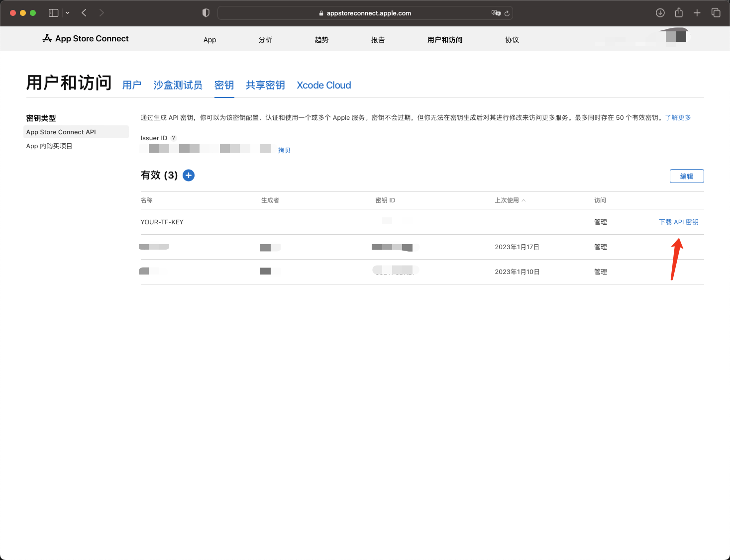Image resolution: width=730 pixels, height=560 pixels.
Task: Switch to the 沙盒测试员 tab
Action: click(x=178, y=85)
